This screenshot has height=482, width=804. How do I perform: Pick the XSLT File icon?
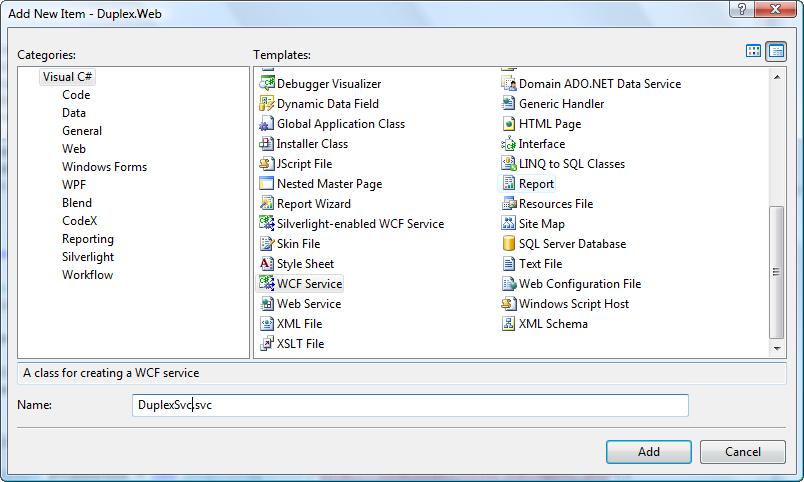coord(267,343)
